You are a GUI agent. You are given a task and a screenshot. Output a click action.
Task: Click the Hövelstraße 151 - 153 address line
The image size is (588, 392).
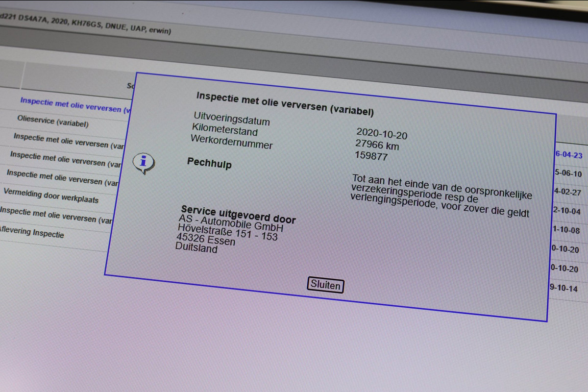(227, 233)
